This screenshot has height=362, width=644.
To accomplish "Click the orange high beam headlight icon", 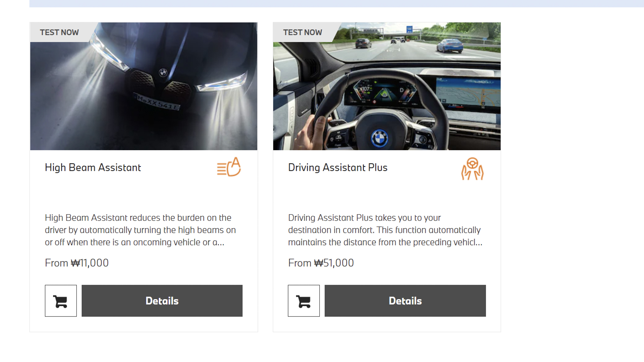I will (x=229, y=167).
